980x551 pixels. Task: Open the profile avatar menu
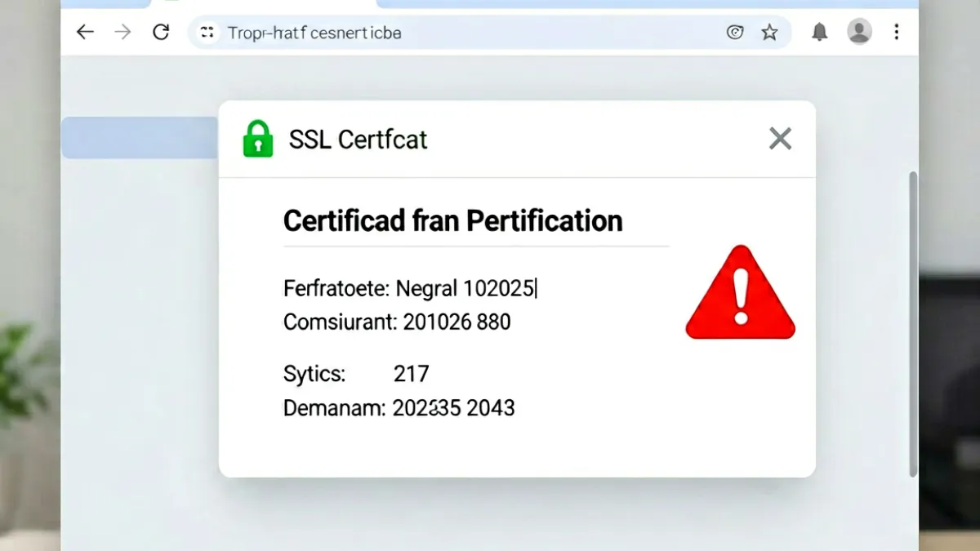click(859, 32)
